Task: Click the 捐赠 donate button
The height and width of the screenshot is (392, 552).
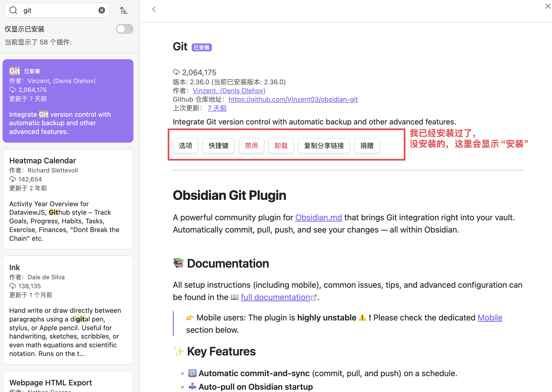Action: (x=367, y=146)
